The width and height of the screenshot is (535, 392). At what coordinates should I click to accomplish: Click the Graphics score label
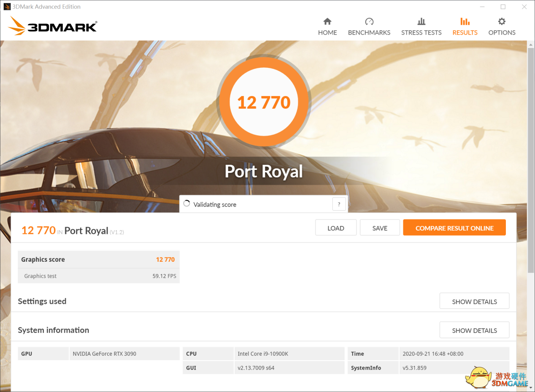coord(43,259)
